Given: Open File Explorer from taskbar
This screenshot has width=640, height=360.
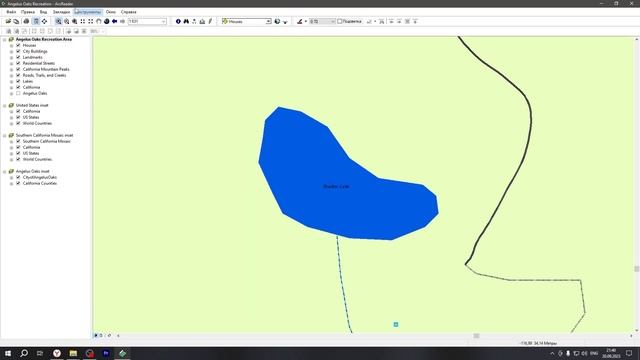Looking at the screenshot, I should point(73,353).
